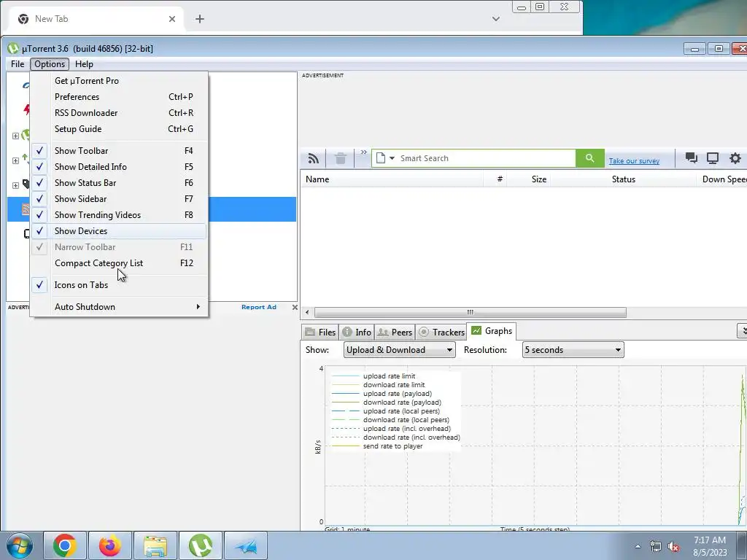Close the sidebar advertisement with X

(295, 307)
